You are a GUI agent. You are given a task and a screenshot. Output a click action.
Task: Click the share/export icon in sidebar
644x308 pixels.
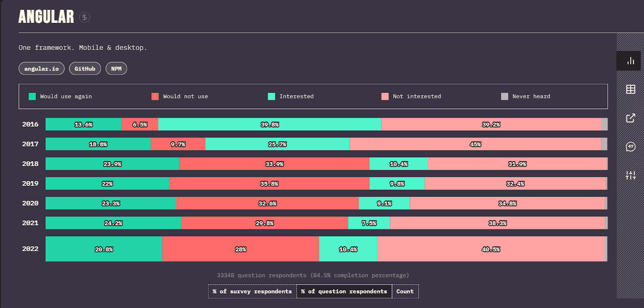pyautogui.click(x=630, y=118)
